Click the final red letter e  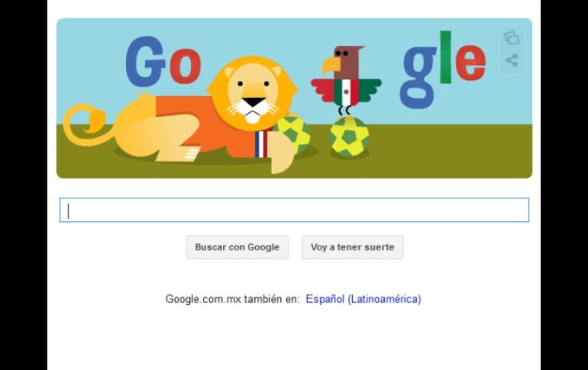[x=470, y=62]
